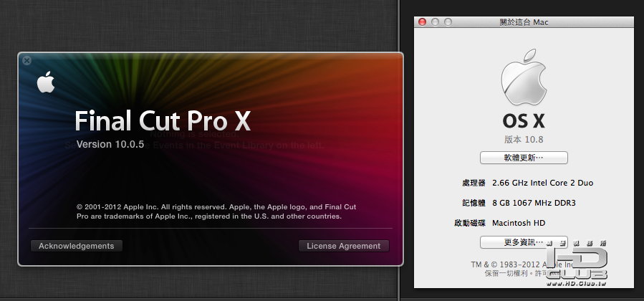Click the 關於這台 Mac title bar text
Screen dimensions: 644x301
pos(524,22)
